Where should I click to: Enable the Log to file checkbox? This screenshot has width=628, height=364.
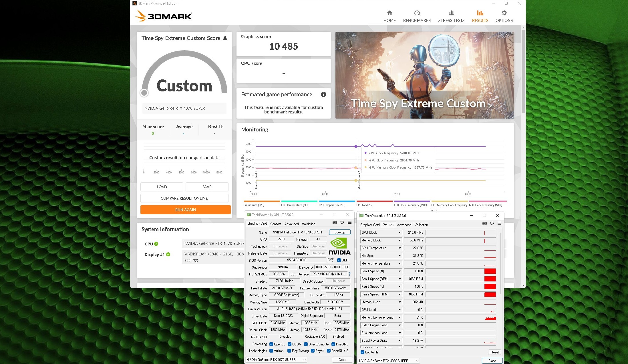(x=363, y=352)
